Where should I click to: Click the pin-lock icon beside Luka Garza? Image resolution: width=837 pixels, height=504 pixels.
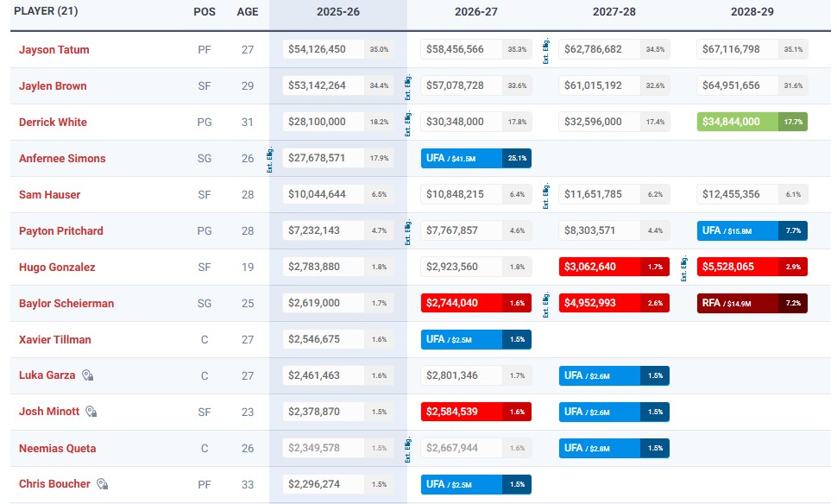(90, 376)
